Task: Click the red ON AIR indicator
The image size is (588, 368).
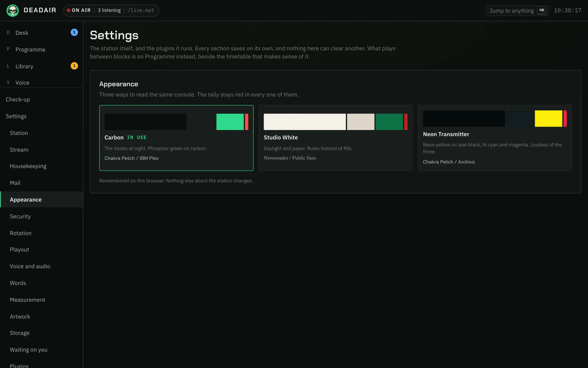Action: pos(79,10)
